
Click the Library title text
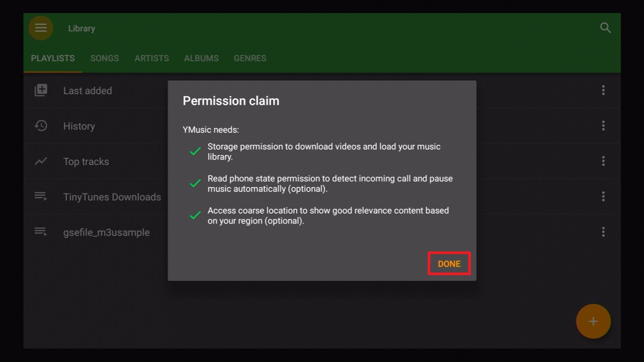pos(82,28)
